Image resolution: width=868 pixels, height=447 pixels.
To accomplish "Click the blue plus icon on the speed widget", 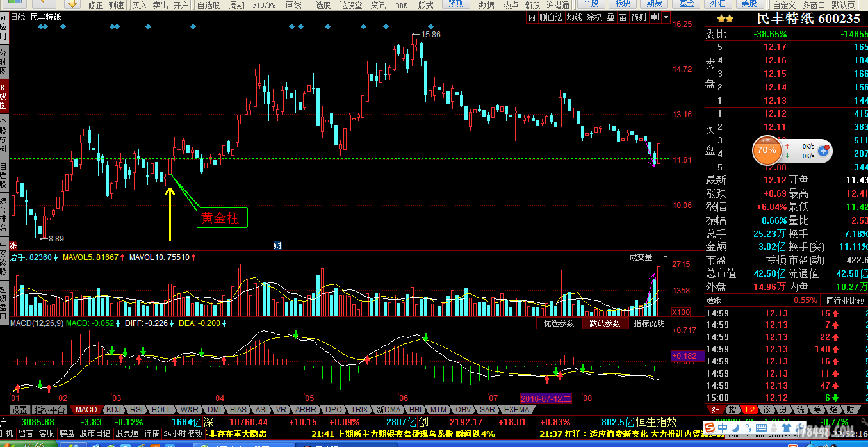I will (824, 150).
